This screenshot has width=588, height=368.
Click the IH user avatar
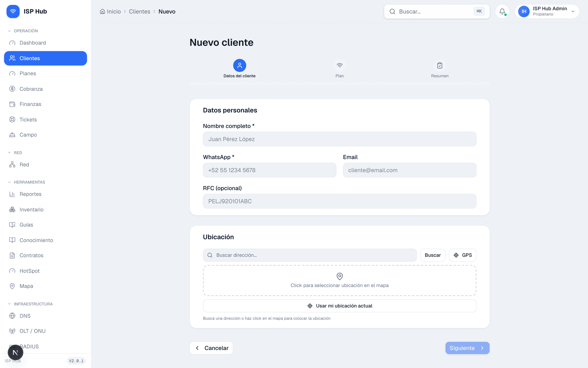click(524, 11)
